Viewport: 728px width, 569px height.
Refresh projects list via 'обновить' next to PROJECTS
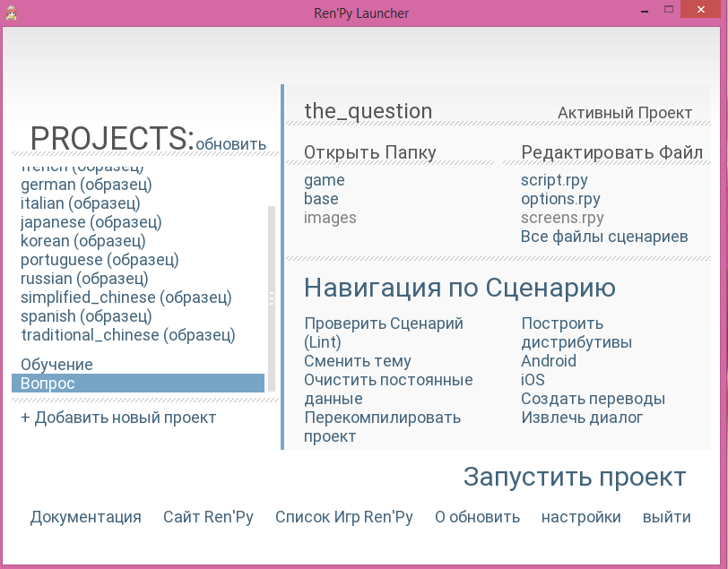coord(230,144)
